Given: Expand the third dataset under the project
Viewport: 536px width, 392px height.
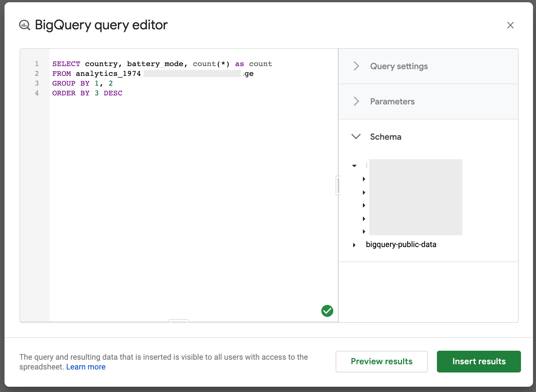Looking at the screenshot, I should pyautogui.click(x=364, y=205).
